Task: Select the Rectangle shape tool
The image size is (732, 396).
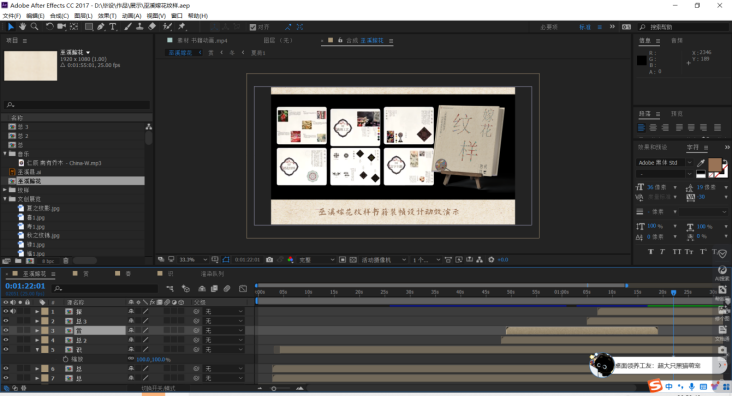Action: pyautogui.click(x=89, y=27)
